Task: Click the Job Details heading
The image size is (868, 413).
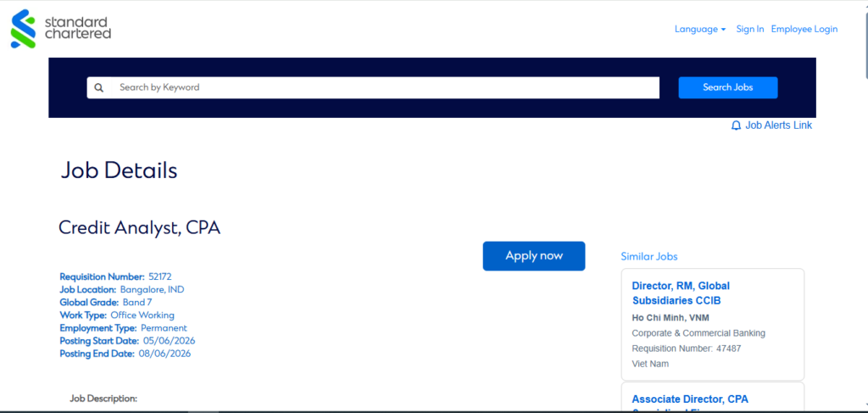Action: 119,170
